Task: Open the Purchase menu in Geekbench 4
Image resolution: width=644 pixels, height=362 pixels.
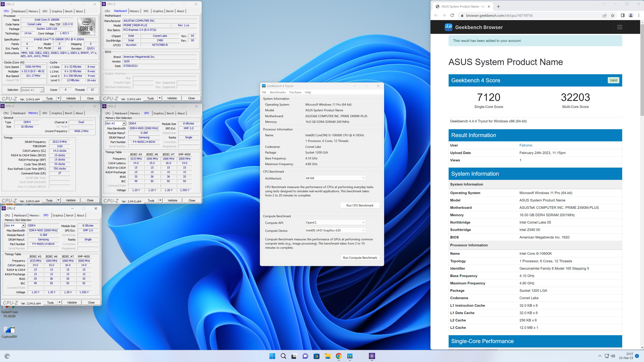Action: coord(295,92)
